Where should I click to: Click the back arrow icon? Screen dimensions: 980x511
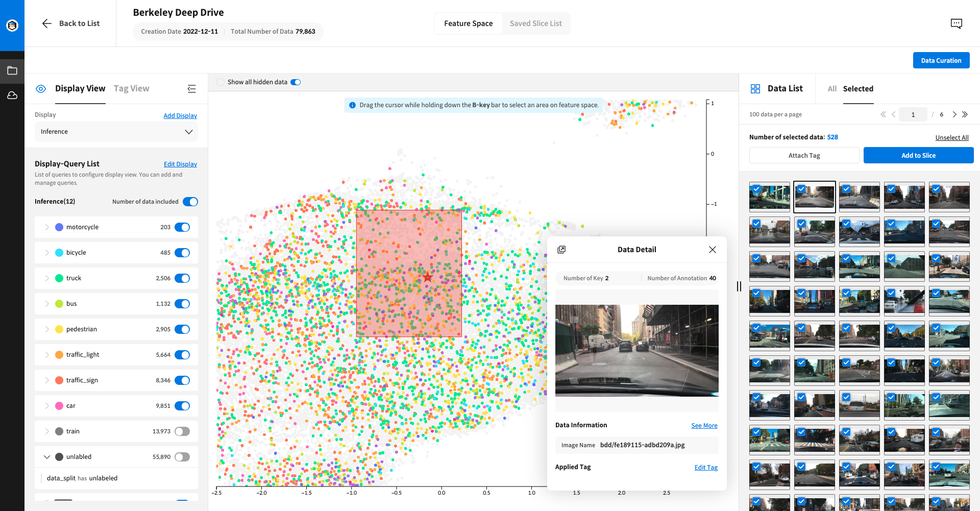pos(47,23)
